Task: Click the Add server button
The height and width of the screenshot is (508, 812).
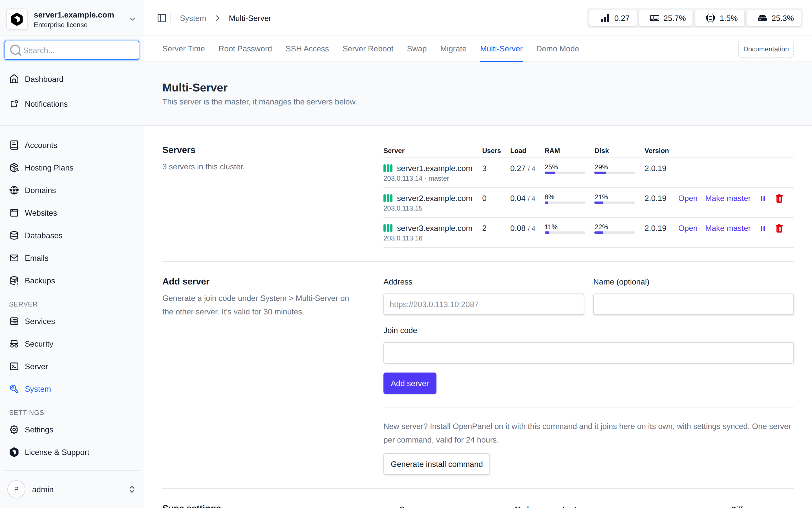Action: 410,383
